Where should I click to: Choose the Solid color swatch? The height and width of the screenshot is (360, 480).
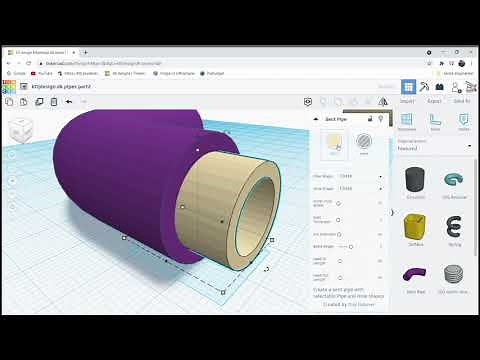coord(334,144)
